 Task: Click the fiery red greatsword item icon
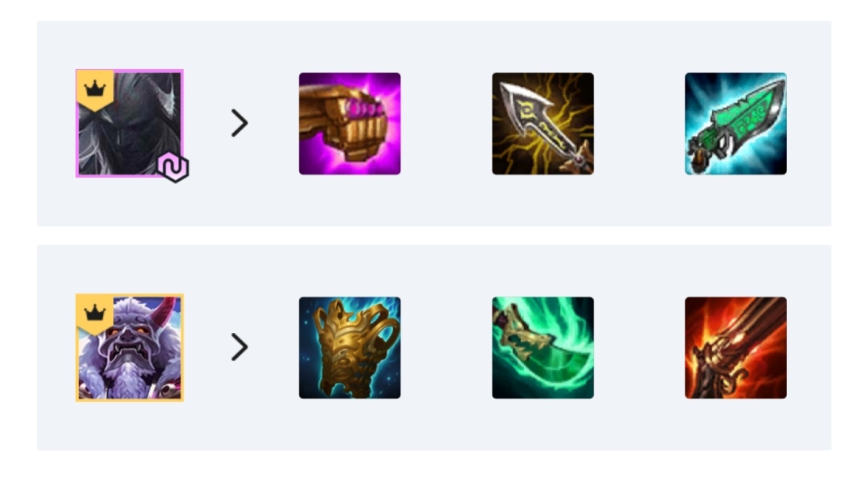(x=735, y=347)
